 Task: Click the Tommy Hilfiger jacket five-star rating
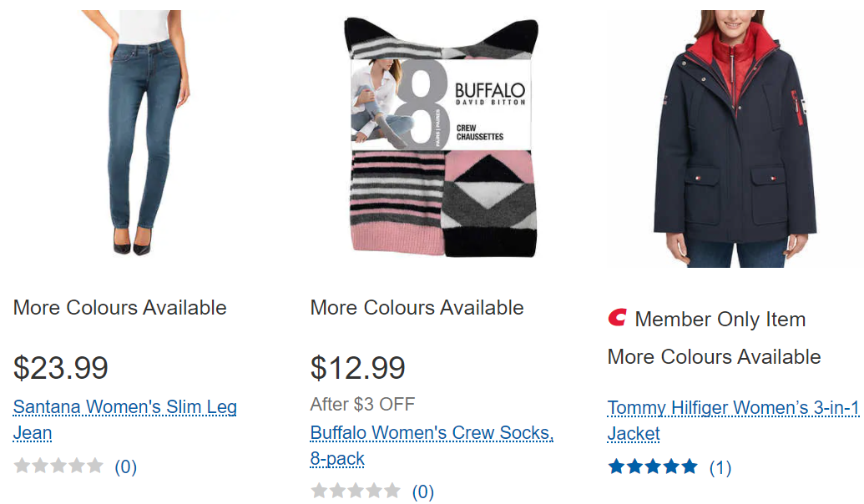(653, 466)
